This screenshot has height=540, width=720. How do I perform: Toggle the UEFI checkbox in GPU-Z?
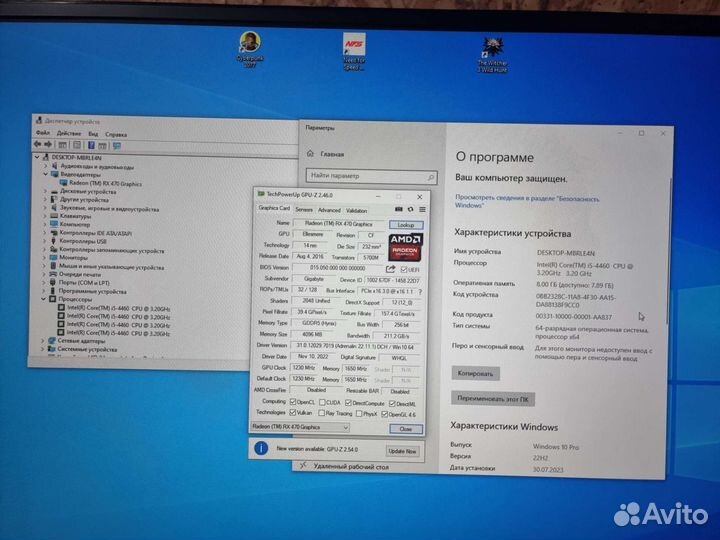(x=404, y=270)
